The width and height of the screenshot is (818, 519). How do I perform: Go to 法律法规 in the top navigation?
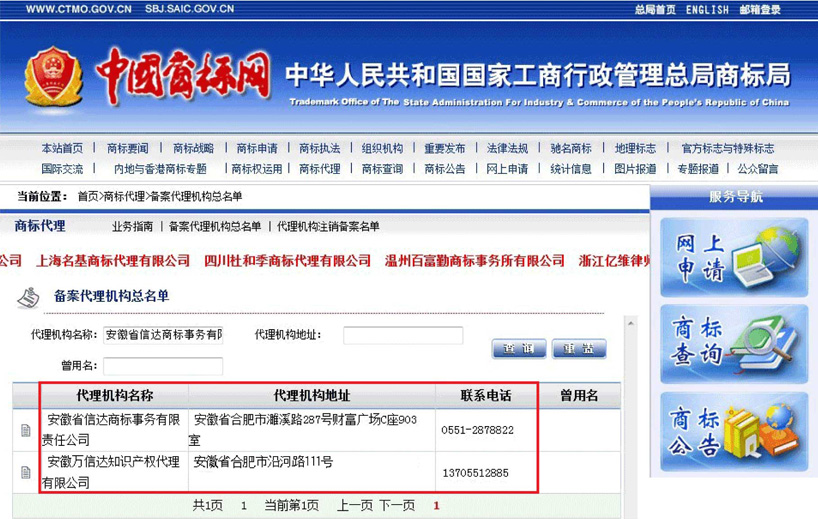tap(507, 149)
